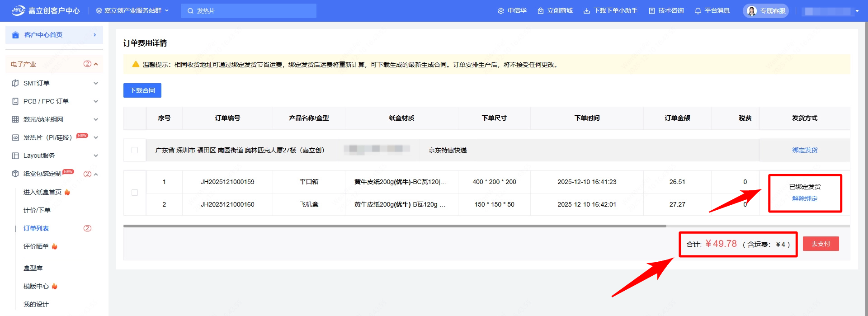
Task: Click the 技术咨询 document icon
Action: pos(651,11)
